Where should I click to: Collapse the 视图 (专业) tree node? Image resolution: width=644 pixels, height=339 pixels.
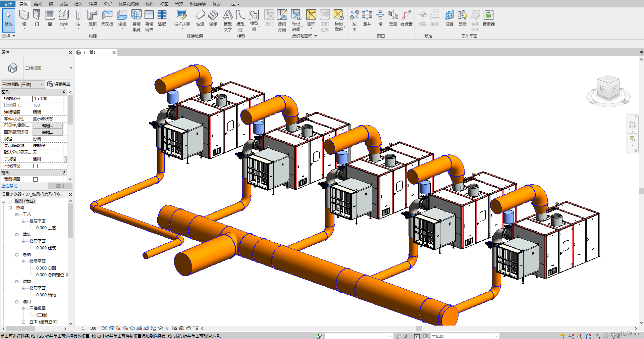[x=4, y=201]
